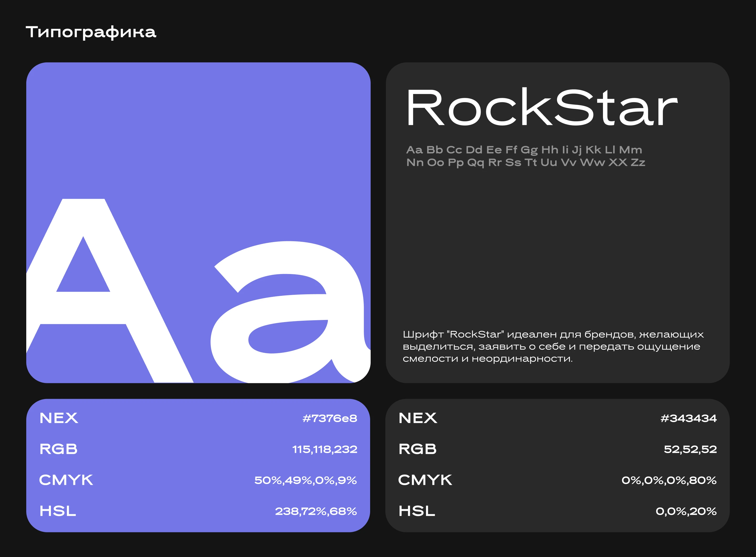Click the CMYK value 50%,49%,0%,9%

tap(306, 480)
